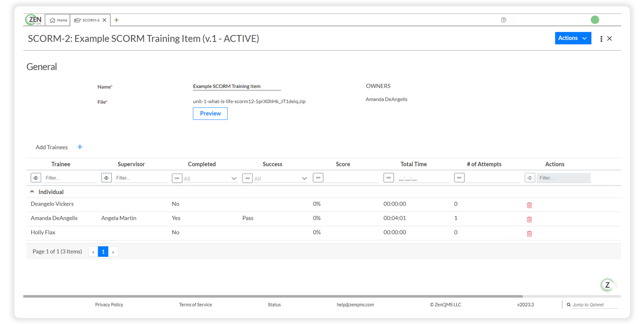This screenshot has height=324, width=644.
Task: Open the Actions dropdown
Action: pos(573,38)
